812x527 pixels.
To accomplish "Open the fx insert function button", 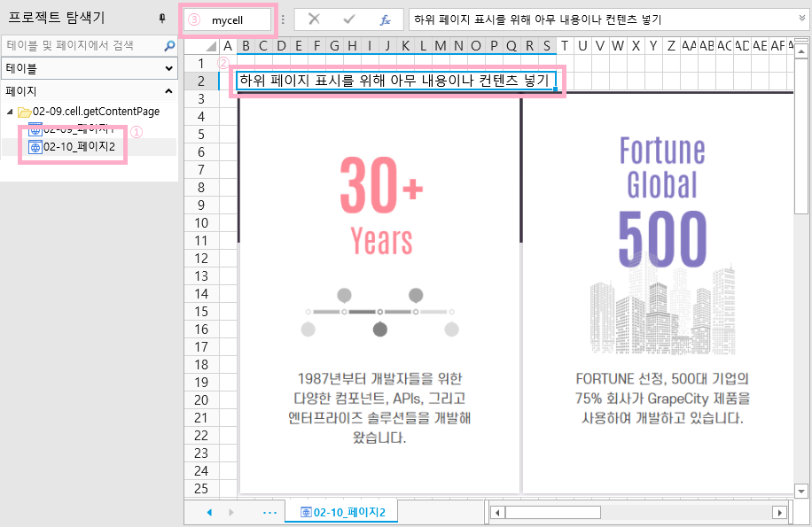I will click(x=385, y=19).
